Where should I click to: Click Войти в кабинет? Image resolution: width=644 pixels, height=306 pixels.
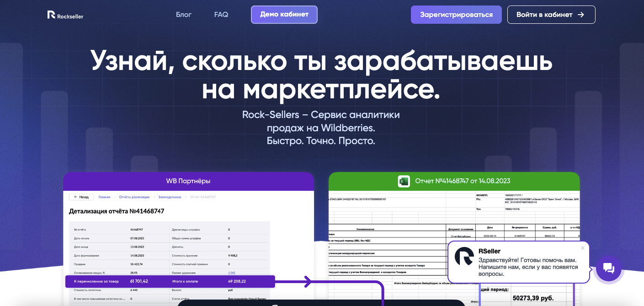[551, 15]
